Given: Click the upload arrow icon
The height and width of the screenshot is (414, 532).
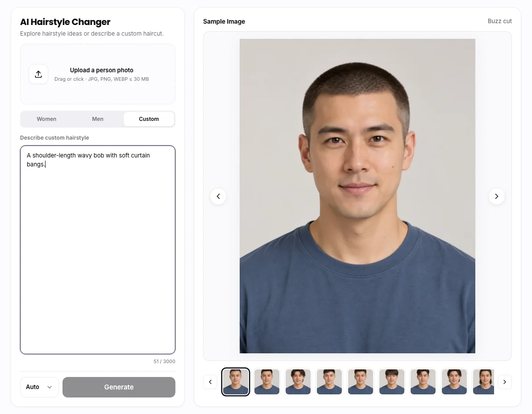Looking at the screenshot, I should coord(38,74).
